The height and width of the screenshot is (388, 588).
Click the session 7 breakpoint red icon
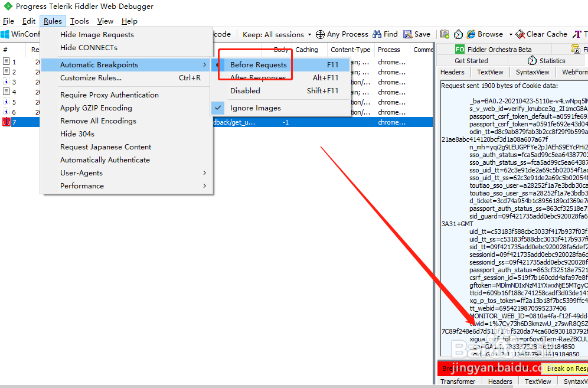point(6,122)
